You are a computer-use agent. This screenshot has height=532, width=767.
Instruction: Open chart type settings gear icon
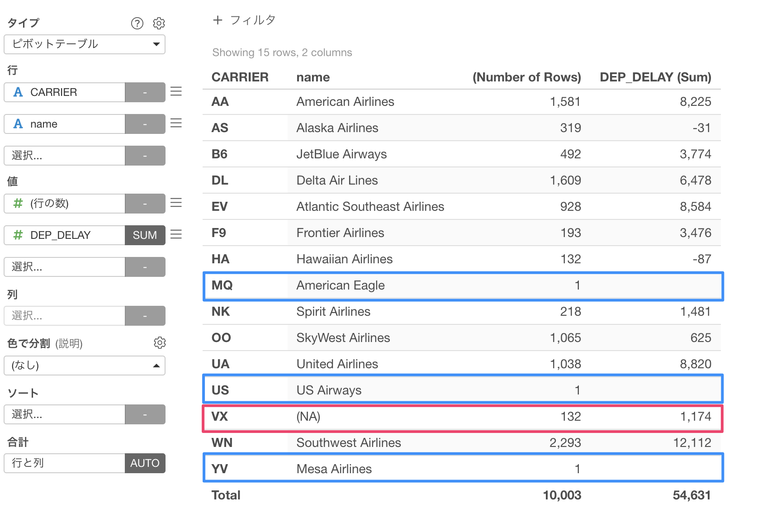159,23
